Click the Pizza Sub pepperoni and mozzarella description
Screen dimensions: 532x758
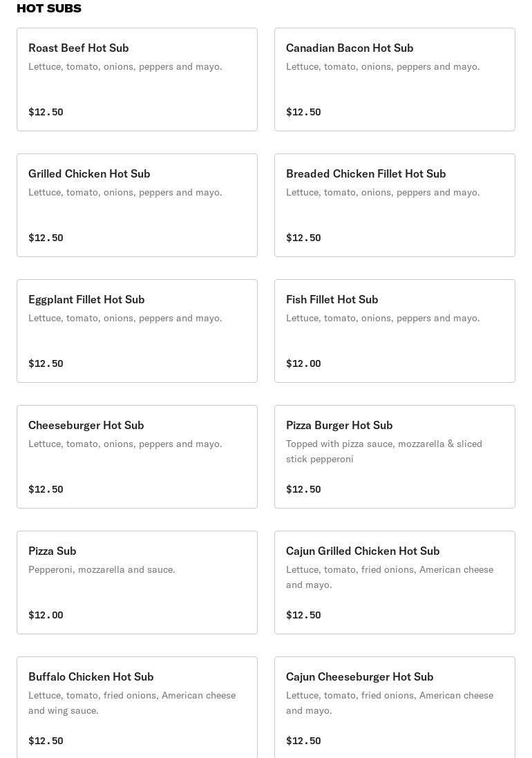[102, 569]
